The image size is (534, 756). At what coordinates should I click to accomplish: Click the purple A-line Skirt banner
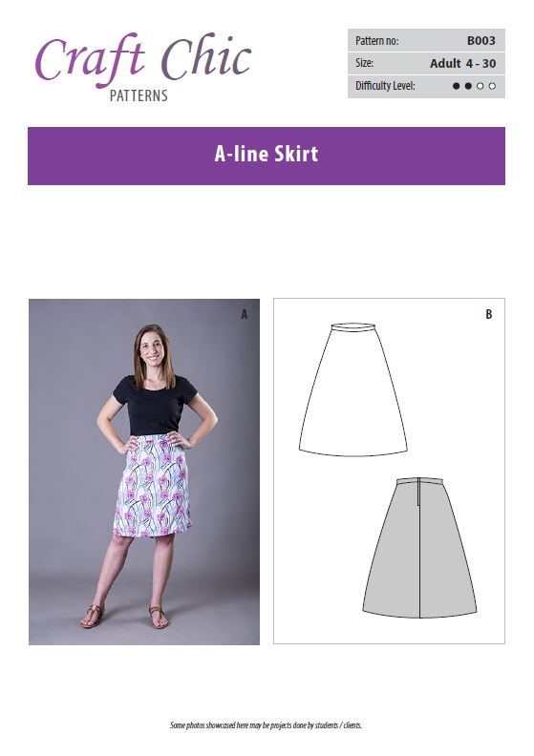[267, 156]
